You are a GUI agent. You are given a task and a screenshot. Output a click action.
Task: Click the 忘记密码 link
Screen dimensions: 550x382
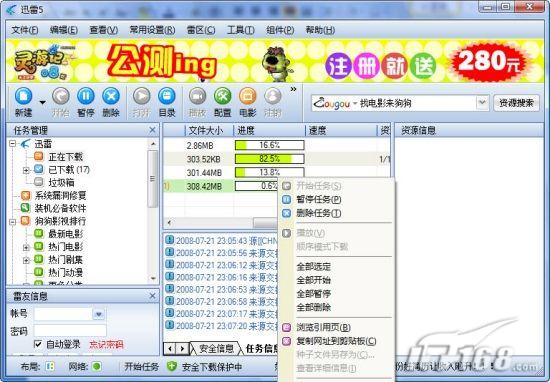click(x=106, y=344)
